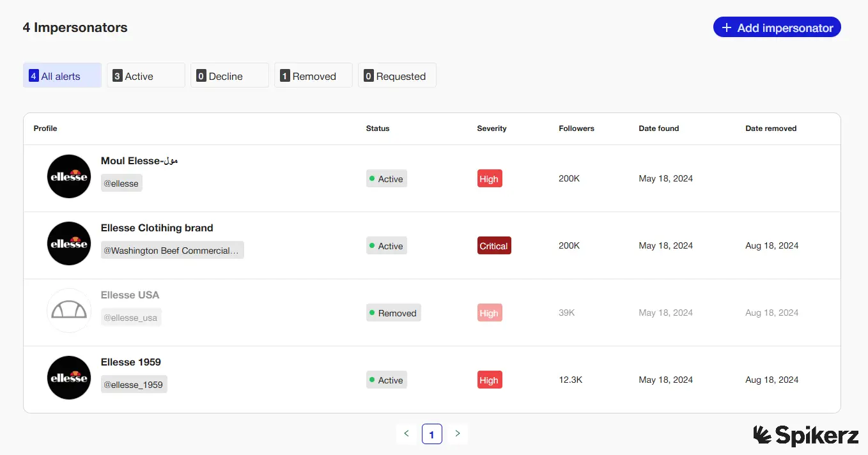This screenshot has height=455, width=868.
Task: Click the Removed status badge for Ellesse USA
Action: tap(394, 313)
